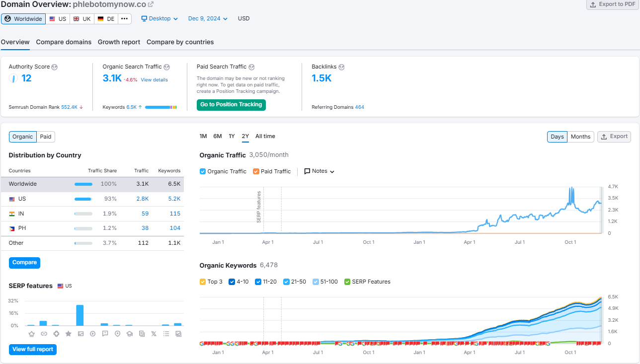The image size is (640, 364).
Task: Set time range to 1Y
Action: pyautogui.click(x=232, y=136)
